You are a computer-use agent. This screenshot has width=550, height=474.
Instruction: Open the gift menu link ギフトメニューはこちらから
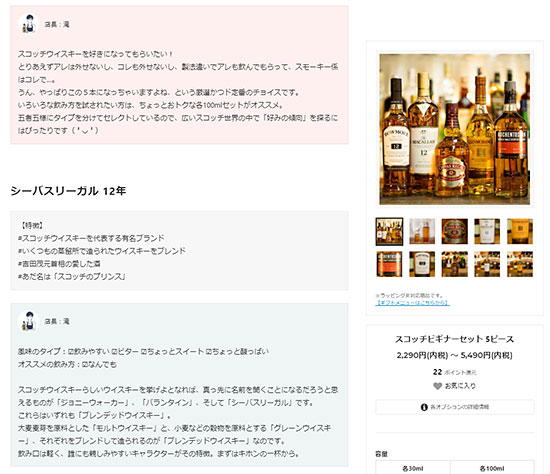(412, 302)
